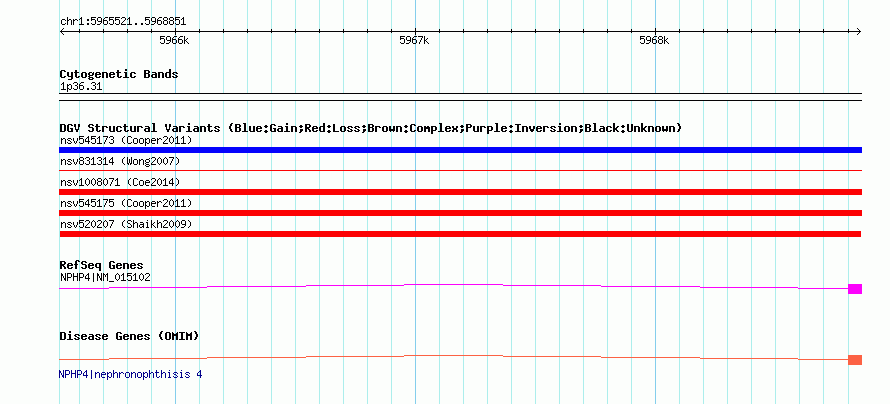Viewport: 890px width, 404px height.
Task: Select the red nsv520207 loss bar
Action: click(x=460, y=234)
